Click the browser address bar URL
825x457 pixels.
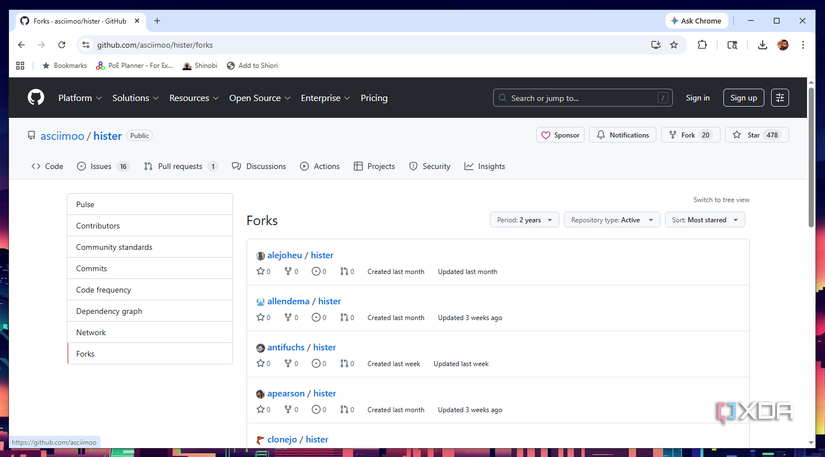click(x=155, y=45)
